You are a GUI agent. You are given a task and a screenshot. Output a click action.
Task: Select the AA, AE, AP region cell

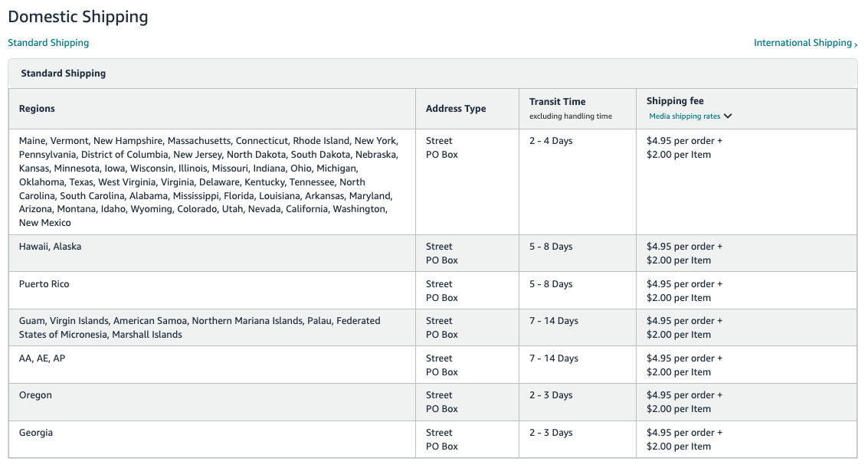coord(212,365)
